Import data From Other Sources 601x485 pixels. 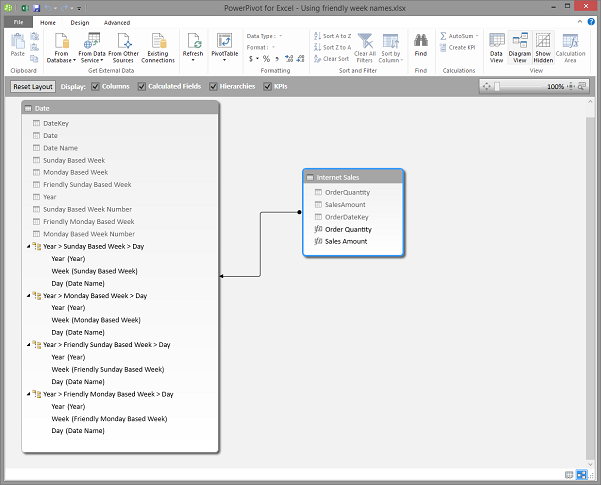pos(123,48)
